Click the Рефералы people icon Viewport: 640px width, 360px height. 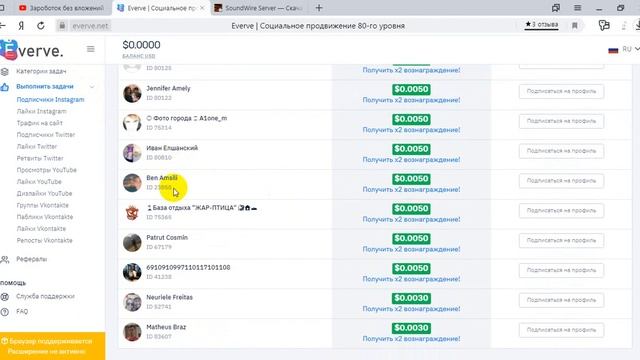[5, 259]
